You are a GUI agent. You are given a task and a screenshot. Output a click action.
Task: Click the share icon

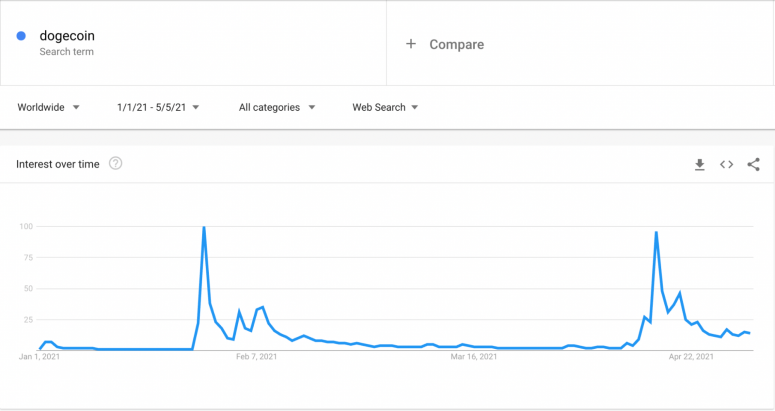point(753,165)
